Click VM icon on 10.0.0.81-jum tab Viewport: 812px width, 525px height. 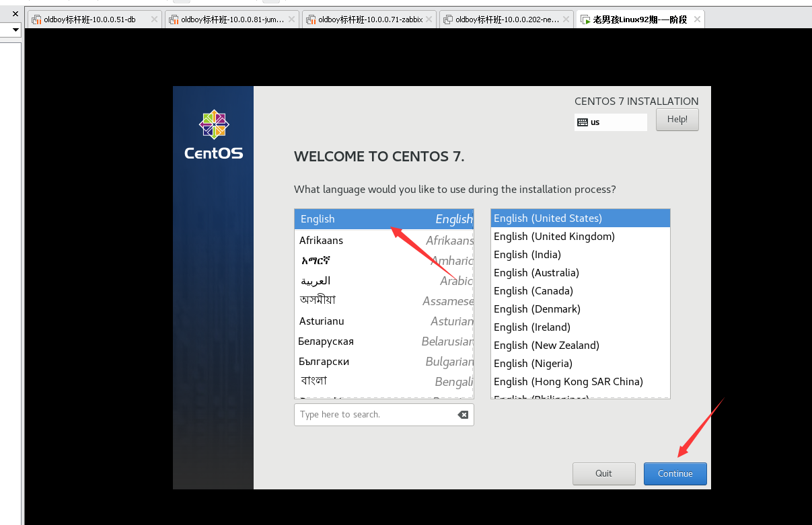click(x=174, y=19)
